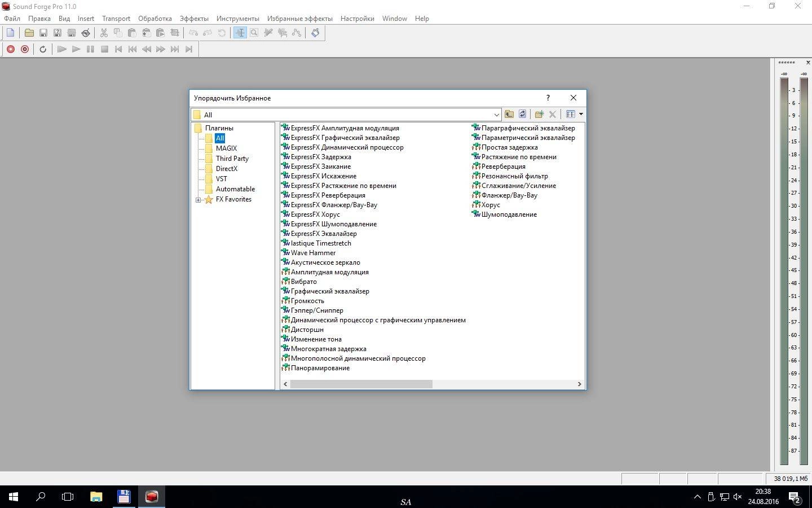Open the Избранные эффекты menu
The height and width of the screenshot is (508, 812).
pos(300,19)
